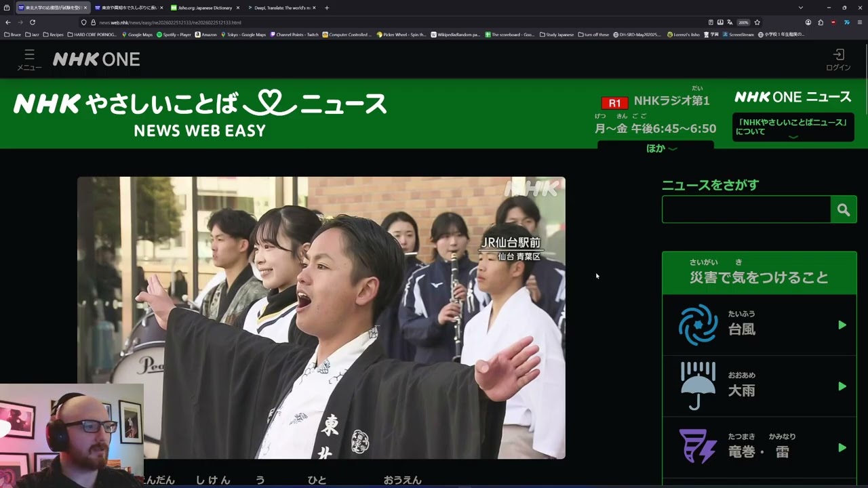Open the Computer Controlled bookmark
This screenshot has width=868, height=488.
[x=347, y=35]
